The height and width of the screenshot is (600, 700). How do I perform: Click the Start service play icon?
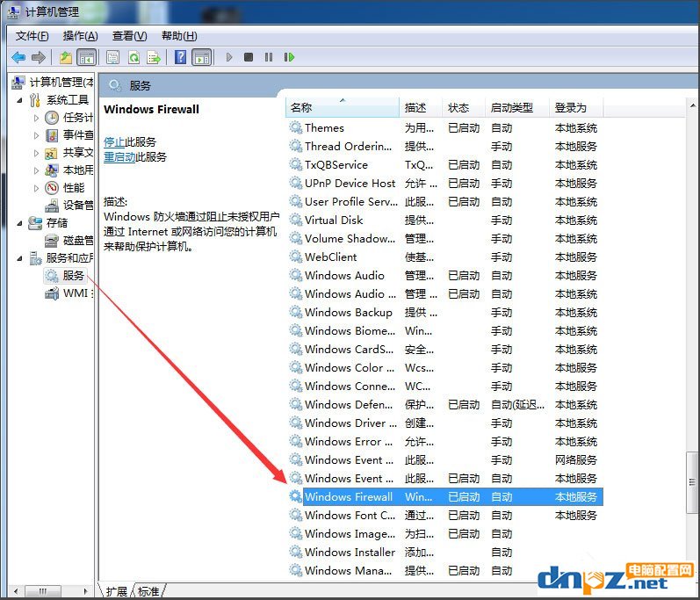point(229,57)
